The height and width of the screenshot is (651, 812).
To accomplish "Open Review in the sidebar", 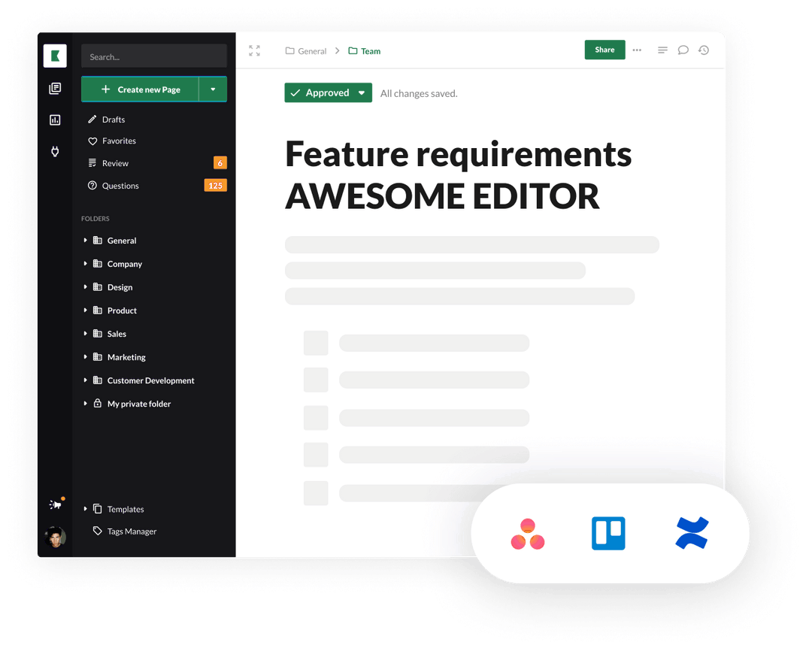I will tap(115, 163).
